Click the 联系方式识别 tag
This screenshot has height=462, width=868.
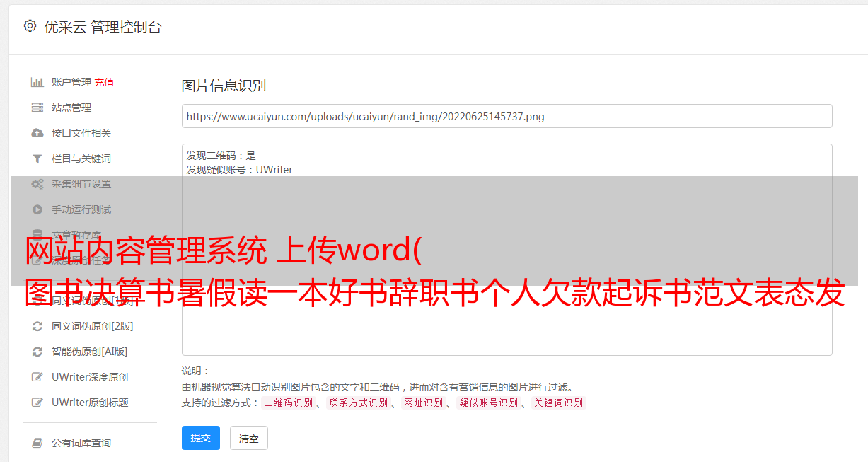(x=358, y=403)
